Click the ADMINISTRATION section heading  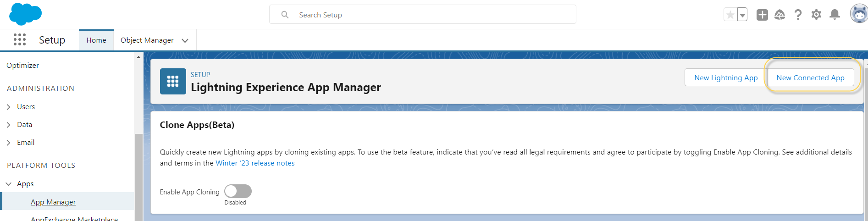pos(40,88)
